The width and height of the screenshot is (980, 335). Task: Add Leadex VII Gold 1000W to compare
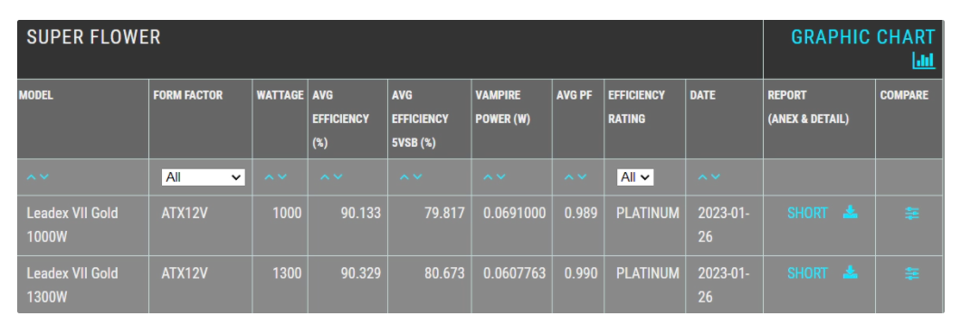(x=912, y=214)
